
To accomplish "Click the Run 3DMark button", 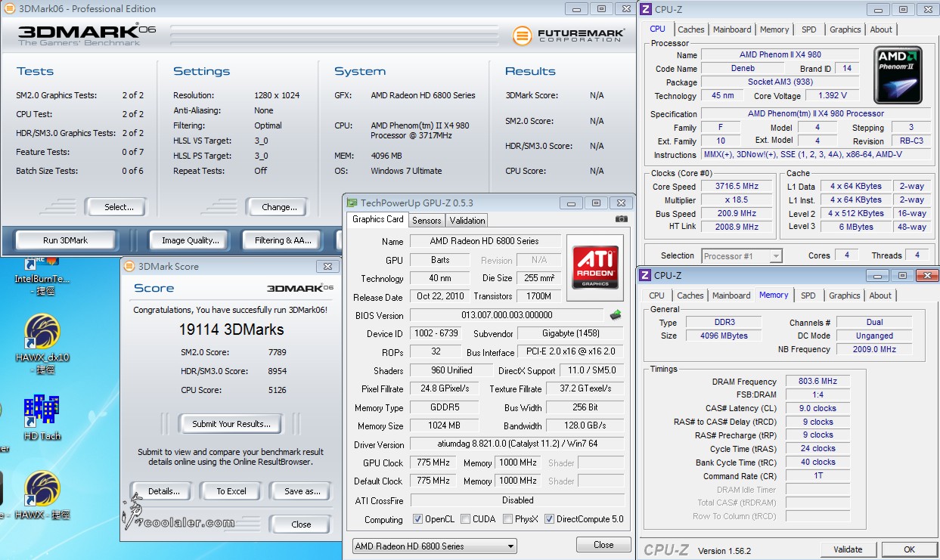I will [x=66, y=240].
